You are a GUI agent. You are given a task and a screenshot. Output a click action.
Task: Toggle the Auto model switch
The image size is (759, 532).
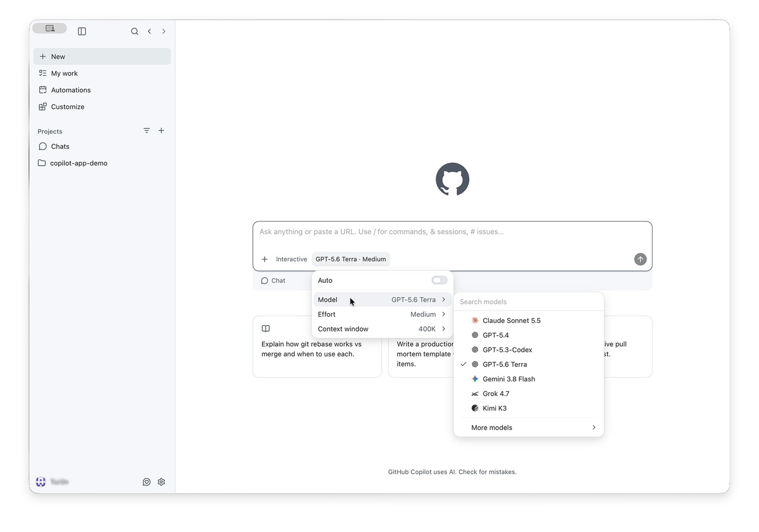[x=439, y=280]
